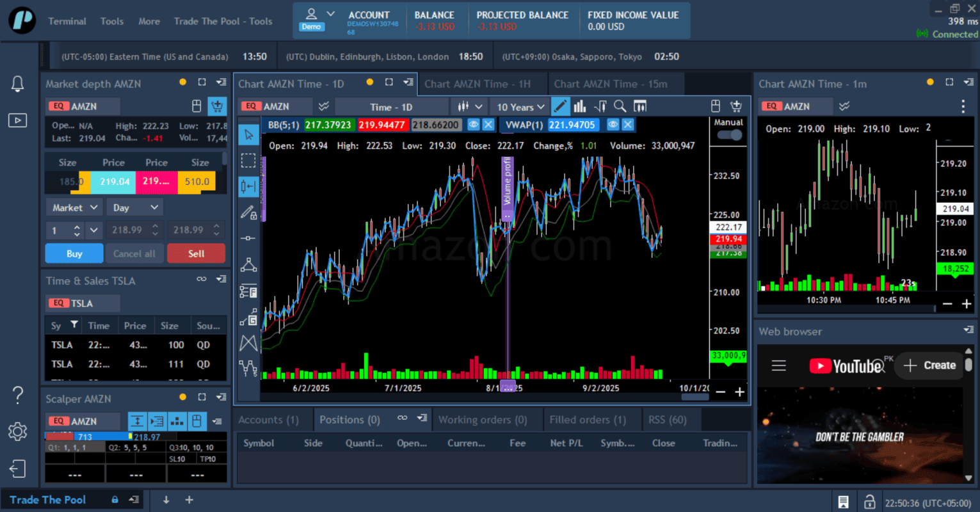Image resolution: width=980 pixels, height=512 pixels.
Task: Open the indicators bar-chart icon in the chart toolbar
Action: (580, 106)
